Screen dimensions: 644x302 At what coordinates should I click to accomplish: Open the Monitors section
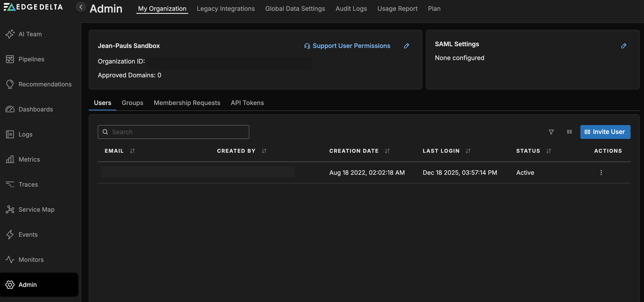31,260
